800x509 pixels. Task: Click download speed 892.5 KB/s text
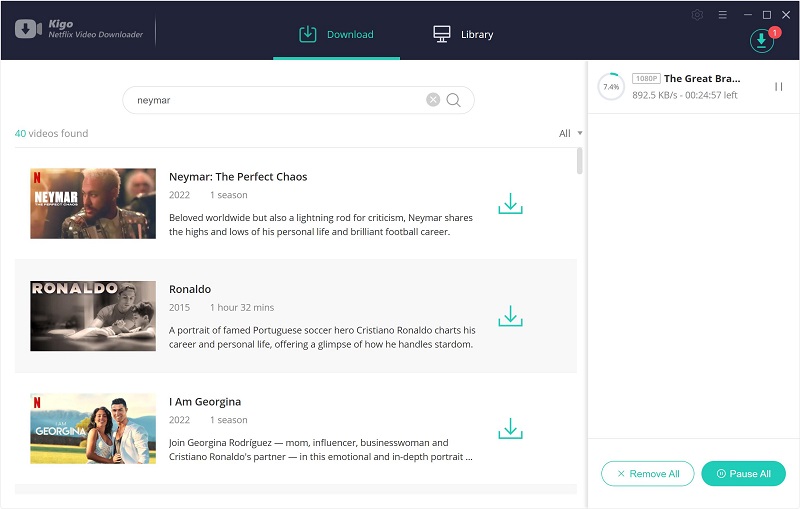click(655, 95)
